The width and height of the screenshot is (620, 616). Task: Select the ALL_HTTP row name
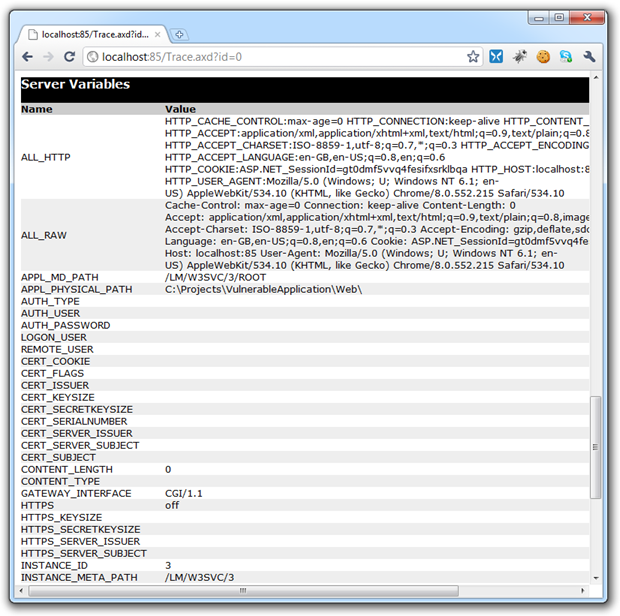(46, 157)
